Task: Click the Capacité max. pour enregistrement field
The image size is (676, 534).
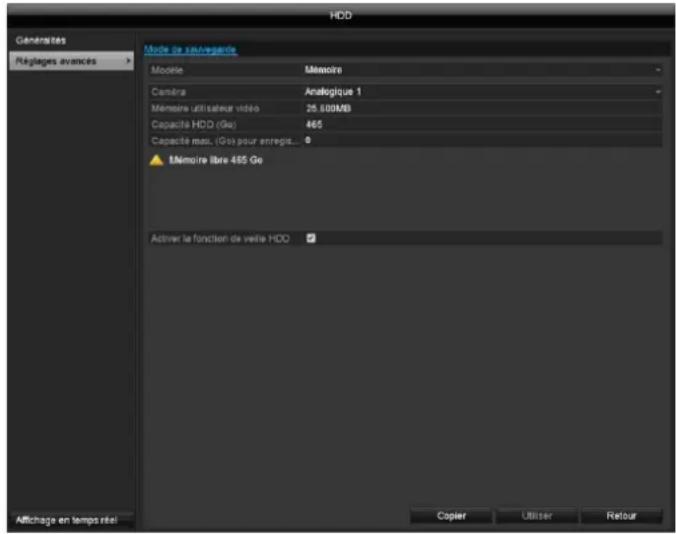Action: [x=482, y=141]
